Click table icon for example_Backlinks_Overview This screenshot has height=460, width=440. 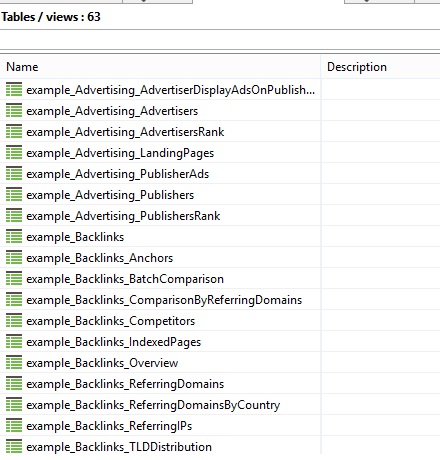click(14, 363)
